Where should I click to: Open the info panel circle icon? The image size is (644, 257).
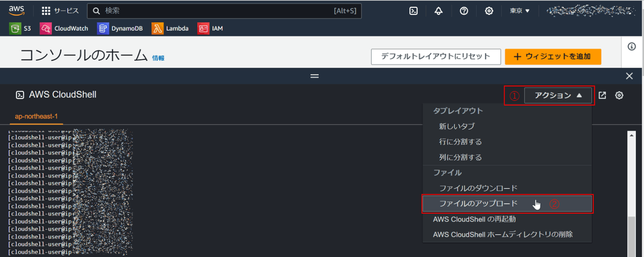[632, 46]
